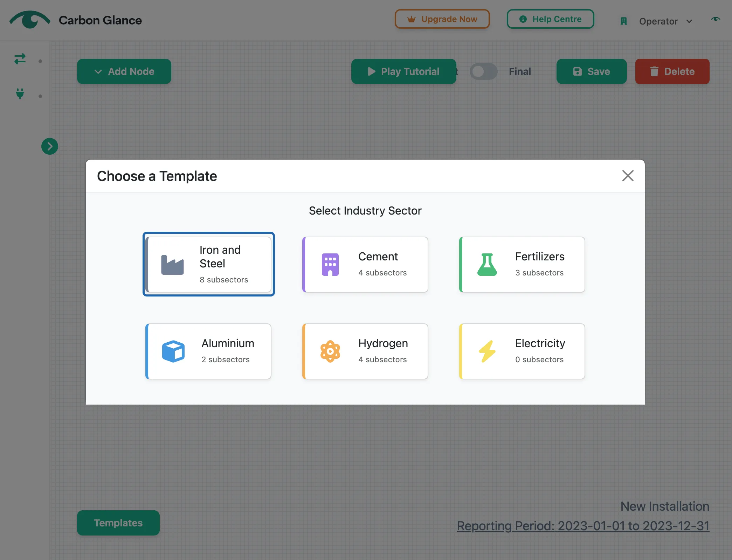Click the Select Industry Sector heading
Viewport: 732px width, 560px height.
pos(365,211)
